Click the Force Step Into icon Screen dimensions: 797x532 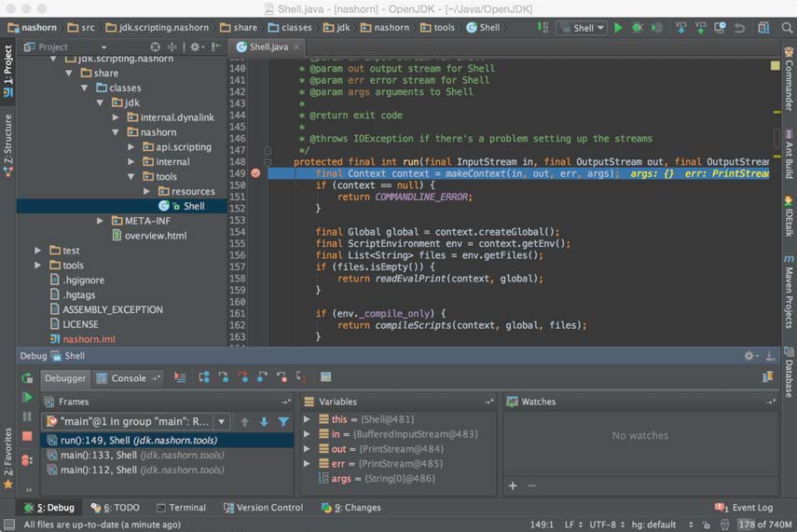[243, 377]
